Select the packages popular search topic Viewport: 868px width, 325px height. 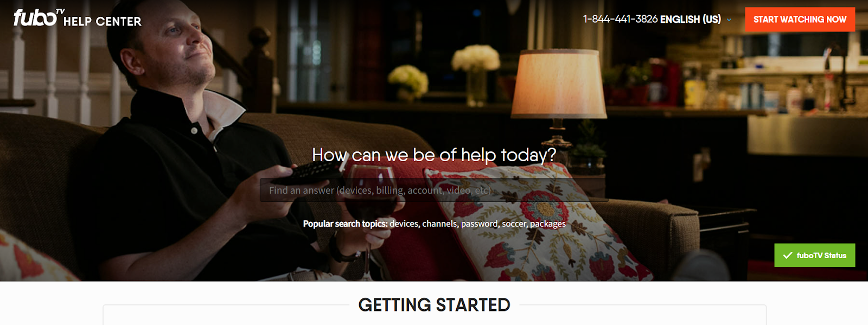548,224
